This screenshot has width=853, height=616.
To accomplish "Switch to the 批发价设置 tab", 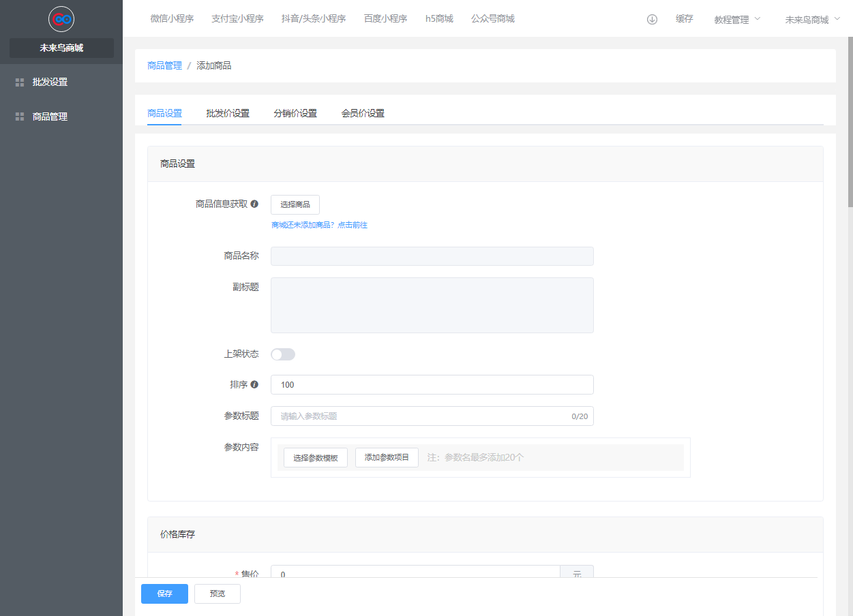I will point(228,113).
